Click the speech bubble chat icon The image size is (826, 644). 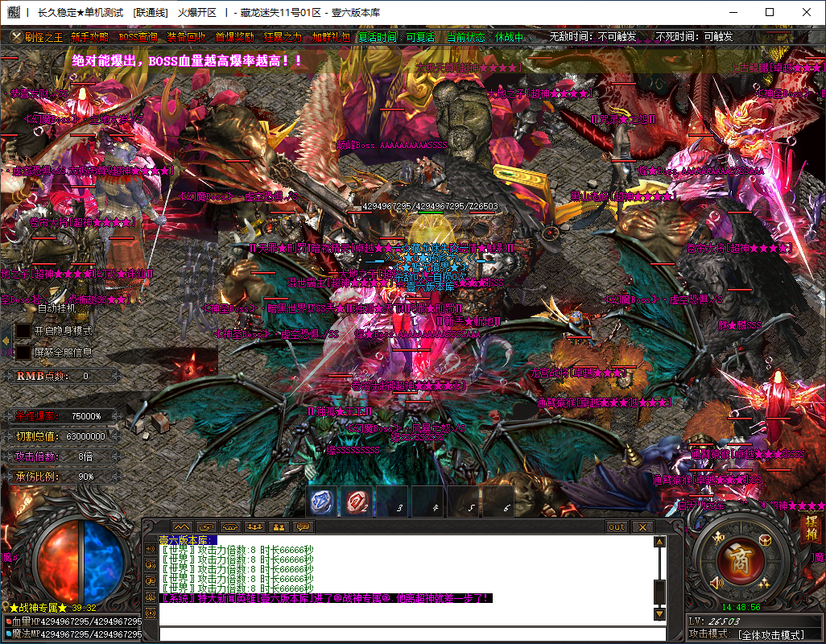tap(303, 526)
